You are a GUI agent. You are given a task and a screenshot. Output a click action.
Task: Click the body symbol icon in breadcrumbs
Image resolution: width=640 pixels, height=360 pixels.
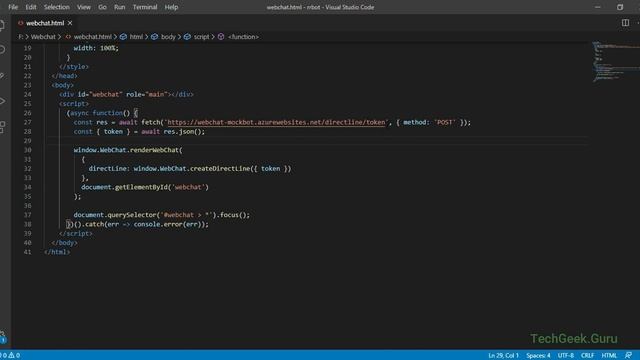[x=154, y=37]
